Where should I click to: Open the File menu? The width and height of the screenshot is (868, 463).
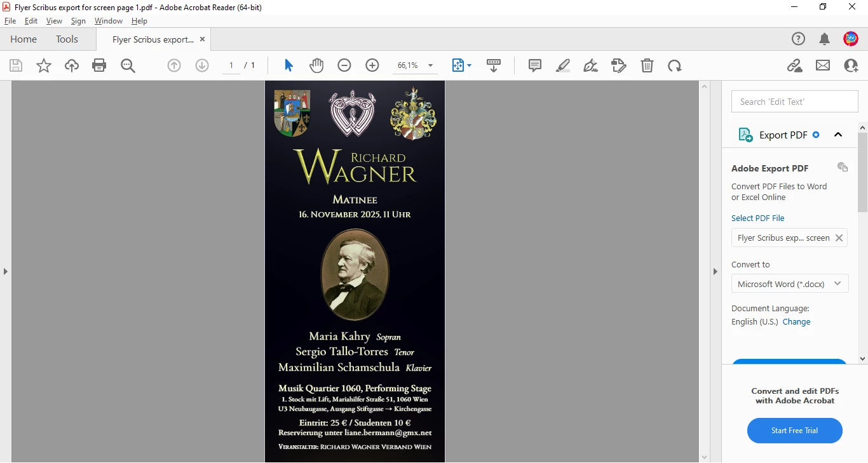click(x=10, y=21)
